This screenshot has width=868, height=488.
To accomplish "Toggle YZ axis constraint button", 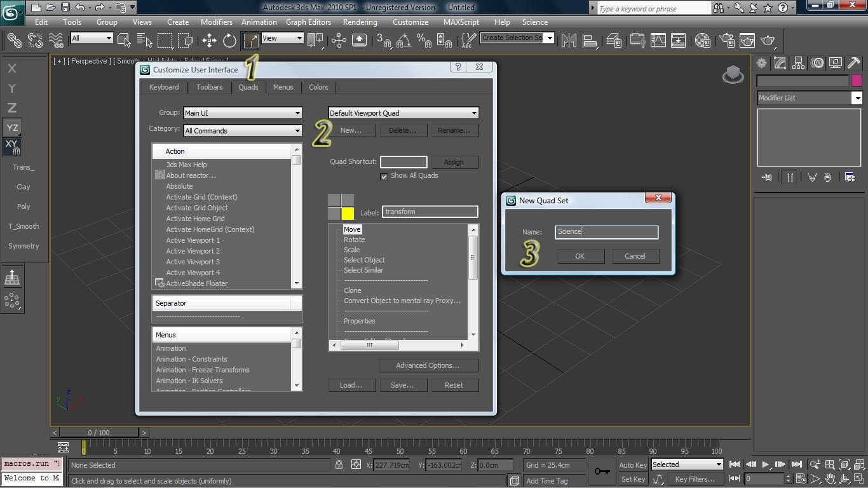I will tap(12, 128).
